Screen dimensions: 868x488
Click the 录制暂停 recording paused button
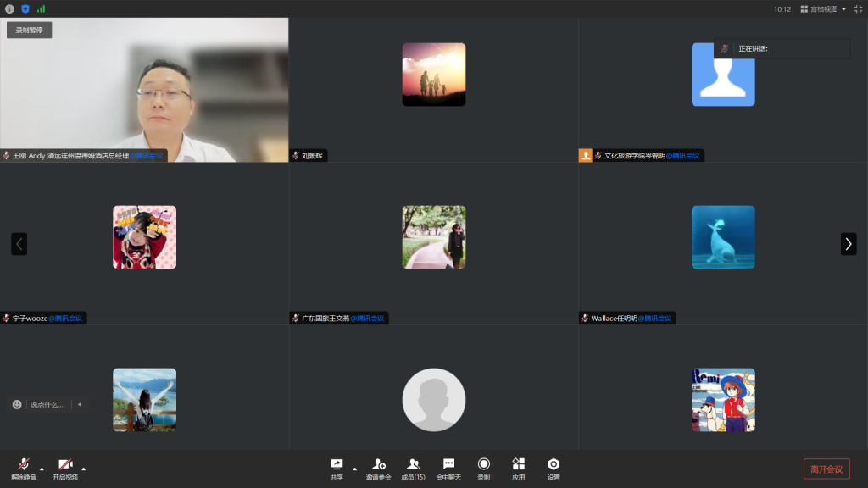[x=30, y=30]
